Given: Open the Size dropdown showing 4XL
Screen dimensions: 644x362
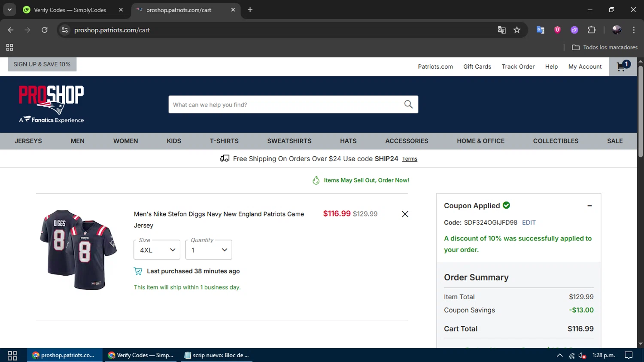Looking at the screenshot, I should point(157,249).
